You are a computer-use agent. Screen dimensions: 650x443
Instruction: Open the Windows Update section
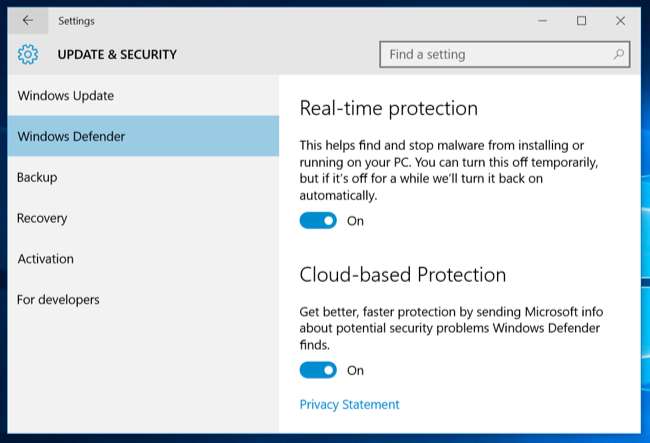click(66, 96)
